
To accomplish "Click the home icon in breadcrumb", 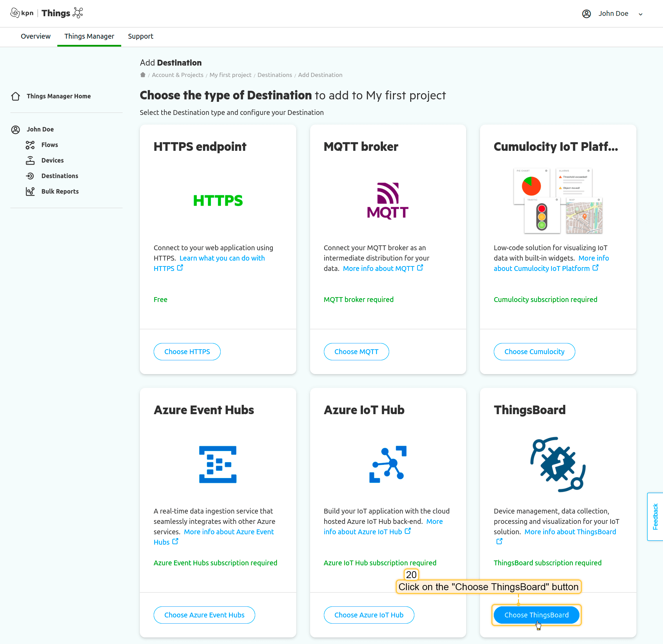I will (143, 75).
